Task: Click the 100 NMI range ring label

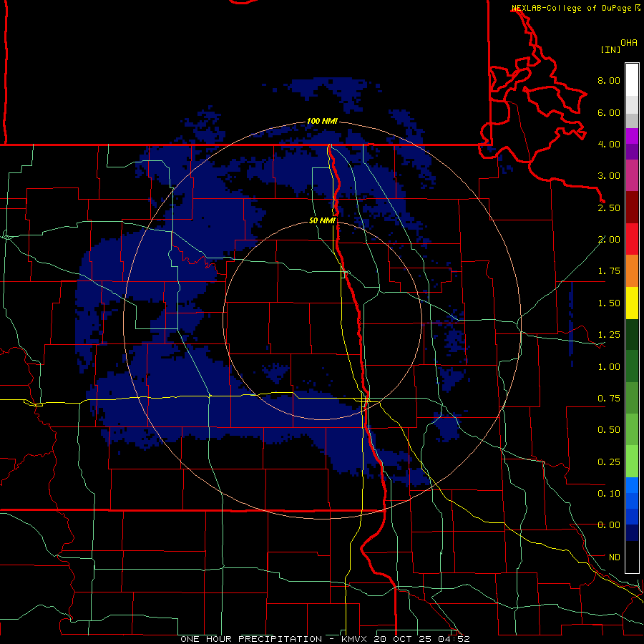Action: (x=322, y=121)
